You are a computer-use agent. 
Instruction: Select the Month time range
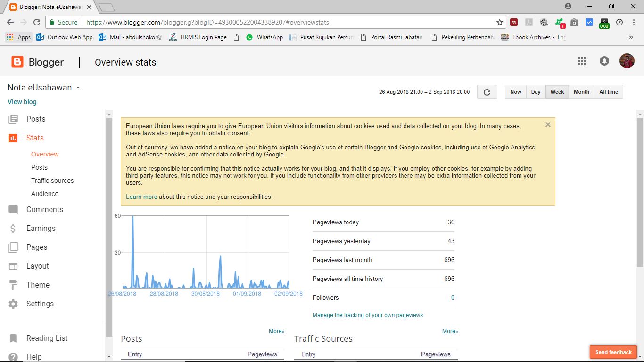pyautogui.click(x=581, y=92)
